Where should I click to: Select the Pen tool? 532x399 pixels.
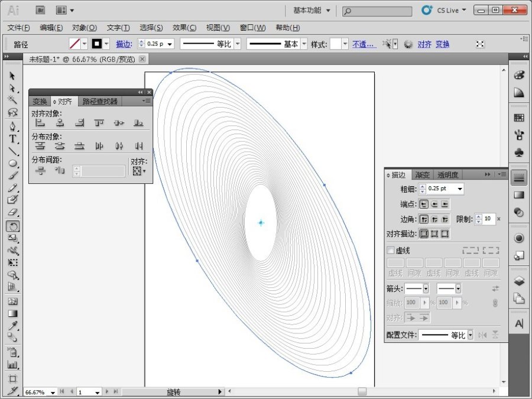point(12,126)
